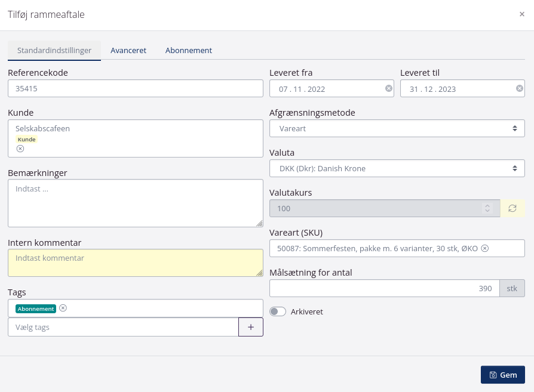Click into the Bemærkninger text area
The image size is (534, 392).
136,203
